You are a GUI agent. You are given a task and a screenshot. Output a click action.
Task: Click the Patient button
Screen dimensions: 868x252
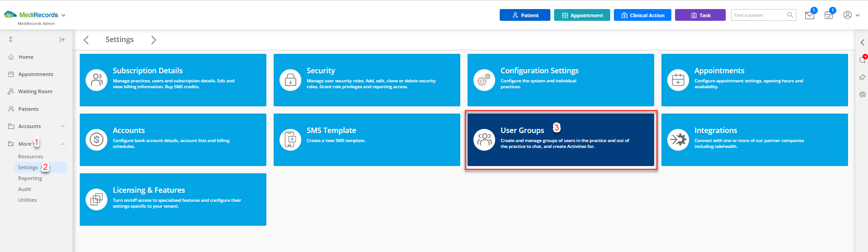click(525, 15)
